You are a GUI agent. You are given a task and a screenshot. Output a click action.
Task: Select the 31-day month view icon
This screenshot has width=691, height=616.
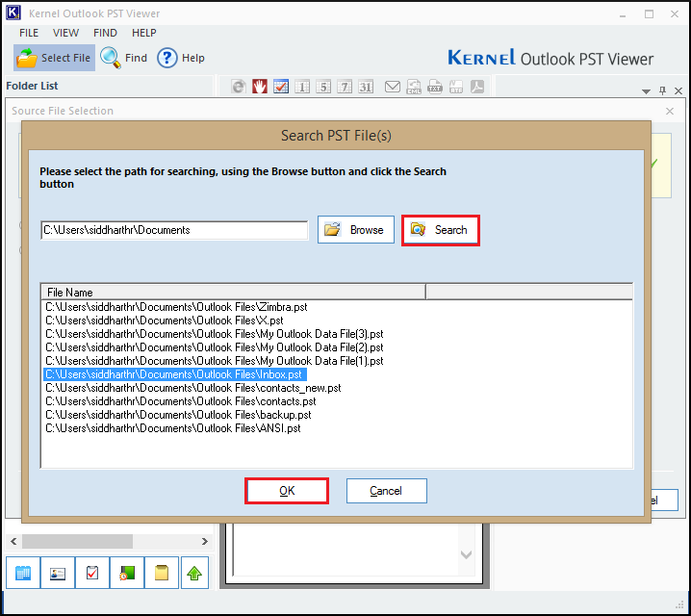(366, 87)
